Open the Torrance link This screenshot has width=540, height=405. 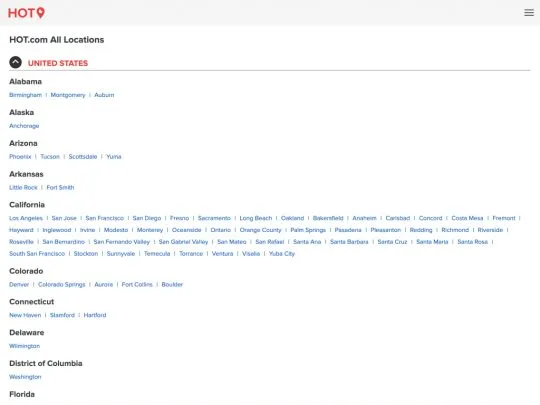191,253
